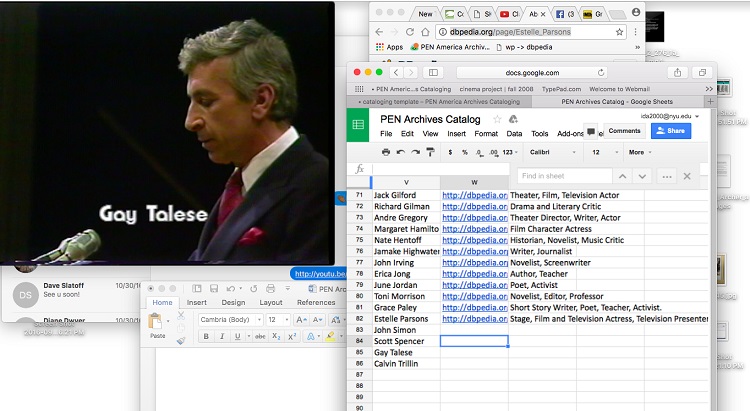
Task: Click the yellow text highlight color button
Action: (328, 337)
